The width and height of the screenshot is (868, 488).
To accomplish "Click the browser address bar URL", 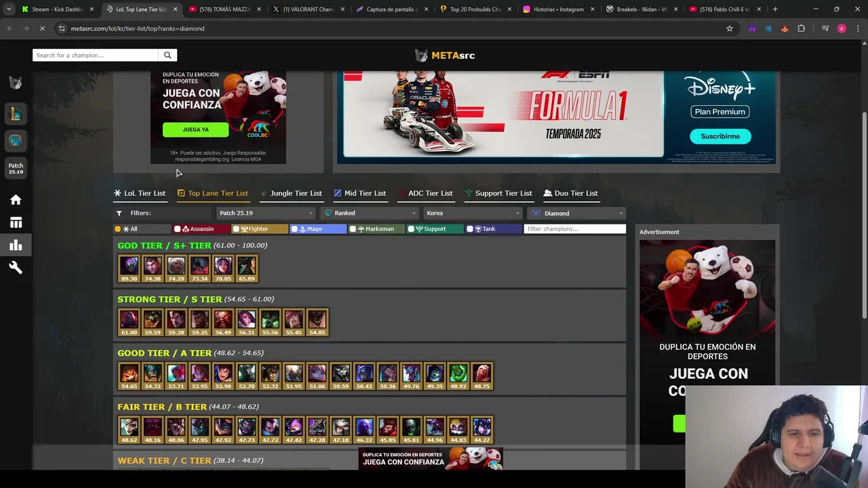I will [x=138, y=28].
